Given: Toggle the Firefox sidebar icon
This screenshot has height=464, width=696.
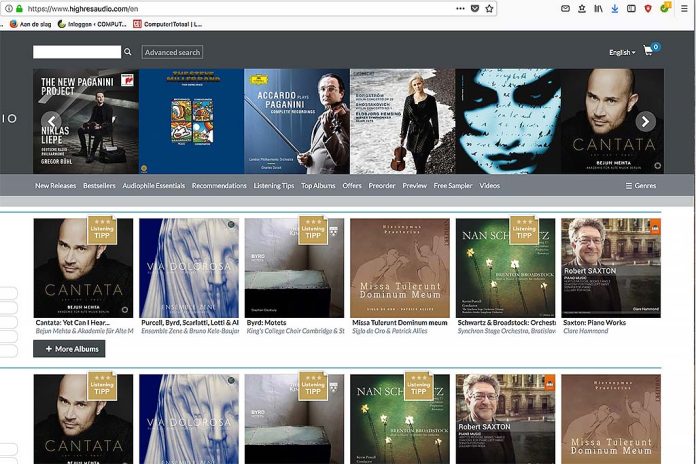Looking at the screenshot, I should pos(631,8).
